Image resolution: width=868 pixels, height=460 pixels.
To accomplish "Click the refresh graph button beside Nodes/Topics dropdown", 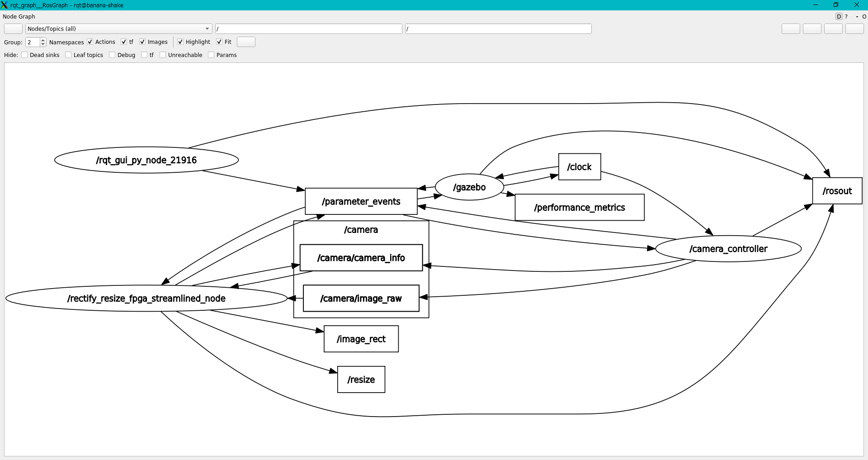I will click(13, 28).
